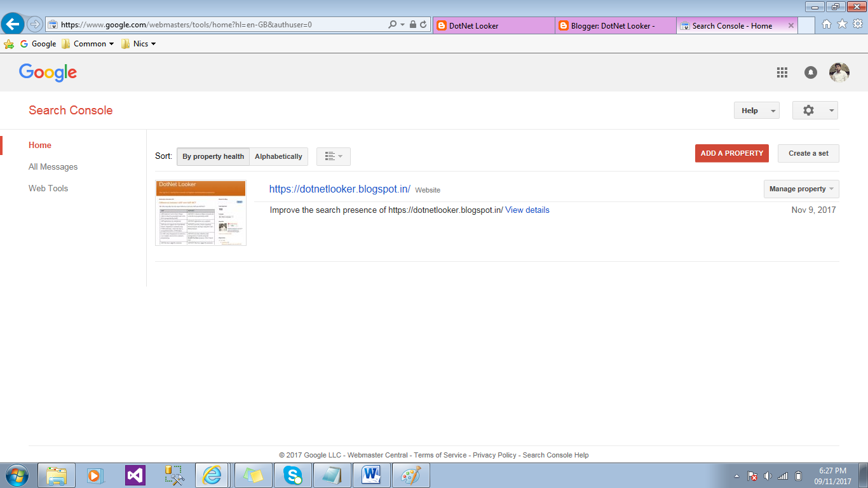Open Visual Studio from the taskbar
The width and height of the screenshot is (868, 488).
135,475
